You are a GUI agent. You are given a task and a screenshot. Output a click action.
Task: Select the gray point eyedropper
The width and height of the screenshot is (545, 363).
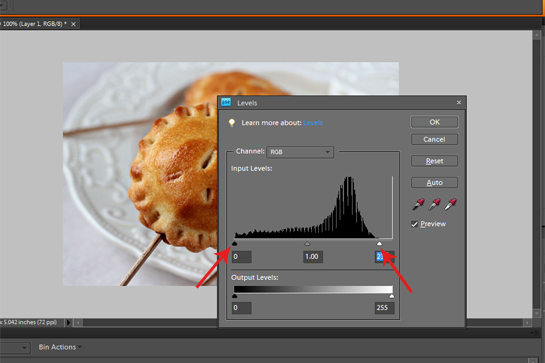434,204
